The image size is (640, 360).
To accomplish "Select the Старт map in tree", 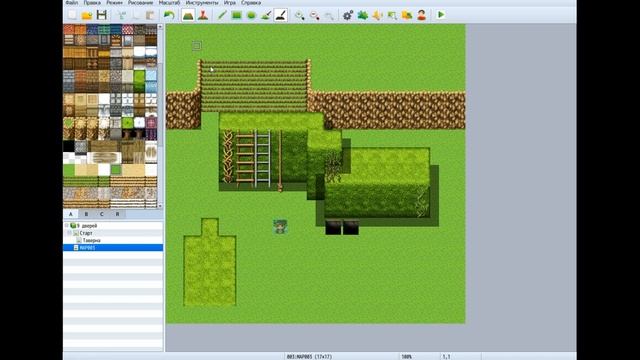I will point(86,233).
